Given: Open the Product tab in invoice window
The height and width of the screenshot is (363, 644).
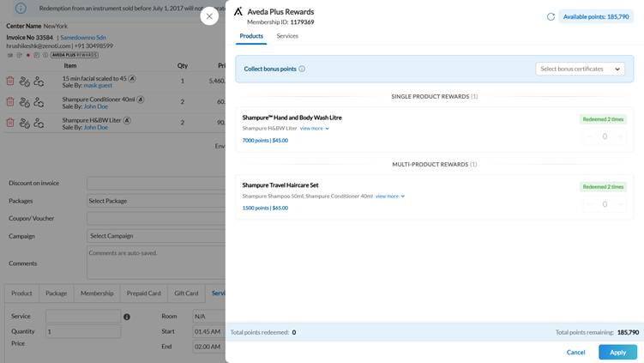Looking at the screenshot, I should (x=21, y=293).
